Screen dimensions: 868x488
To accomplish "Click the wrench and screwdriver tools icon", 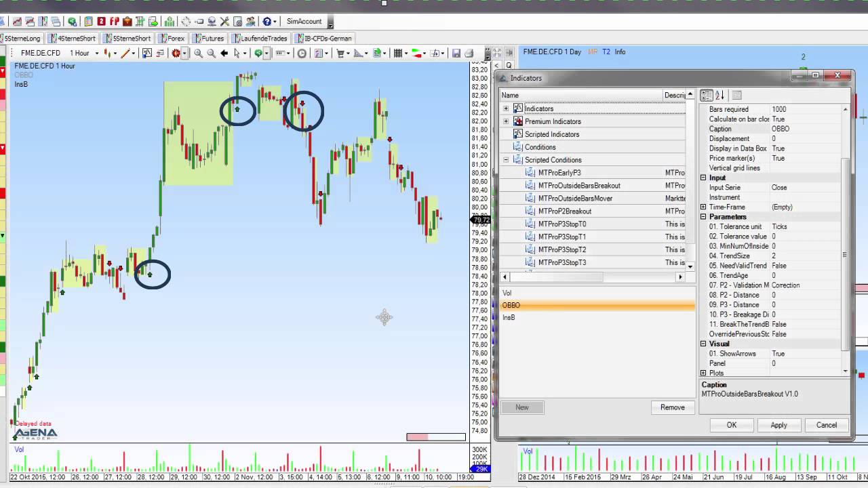I will pos(224,22).
